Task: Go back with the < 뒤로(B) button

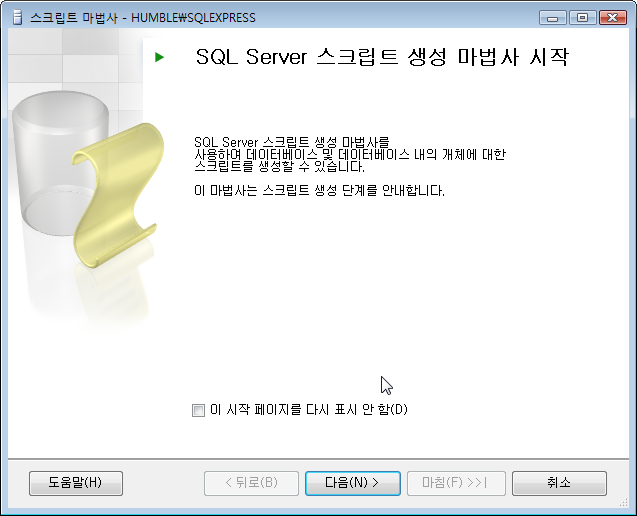Action: coord(251,483)
